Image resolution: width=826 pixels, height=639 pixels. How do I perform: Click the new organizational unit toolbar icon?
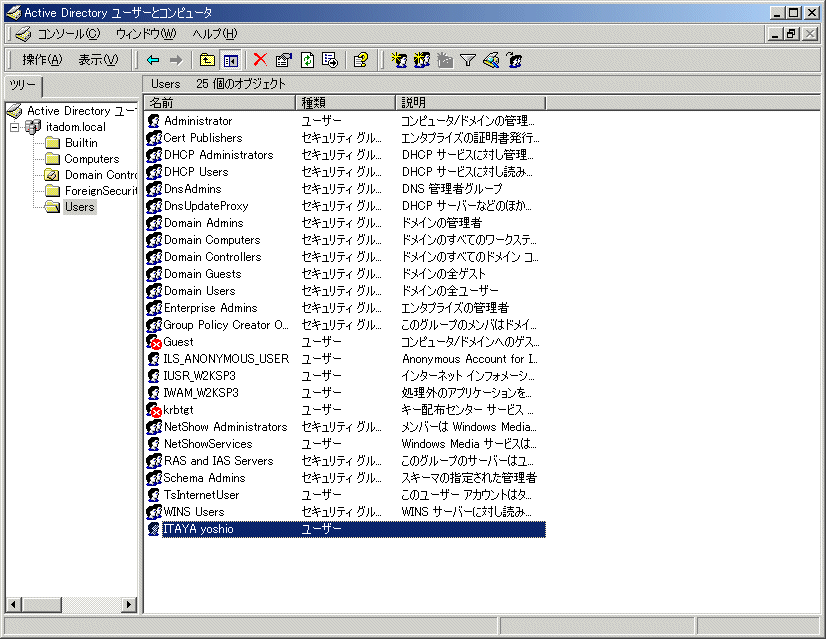445,60
